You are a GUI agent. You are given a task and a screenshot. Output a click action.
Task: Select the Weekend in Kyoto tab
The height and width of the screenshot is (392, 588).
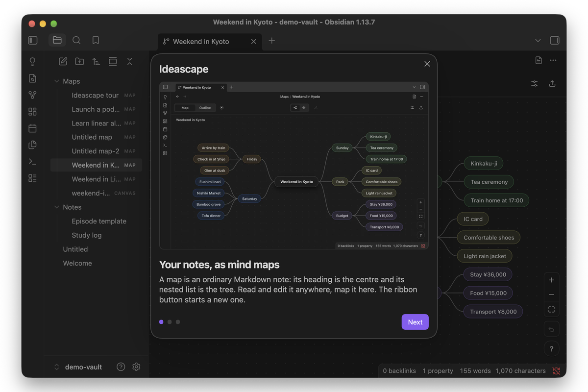pyautogui.click(x=210, y=42)
